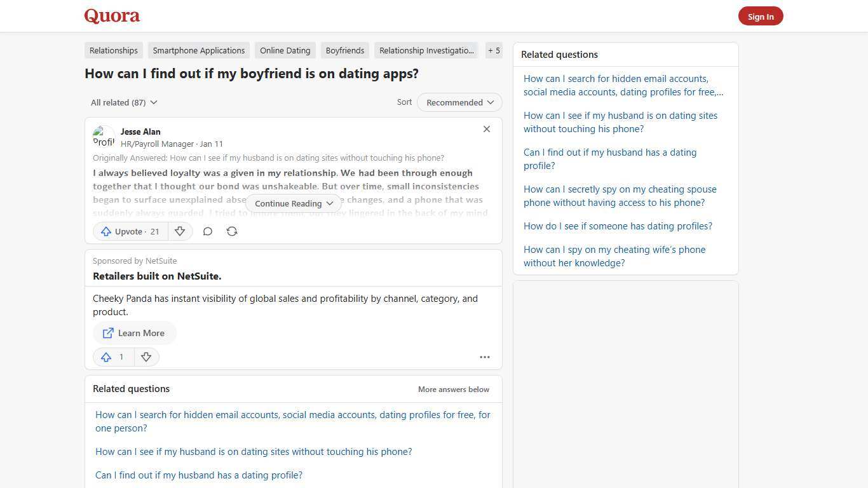The image size is (868, 488).
Task: Click Learn More on the NetSuite ad
Action: coord(134,333)
